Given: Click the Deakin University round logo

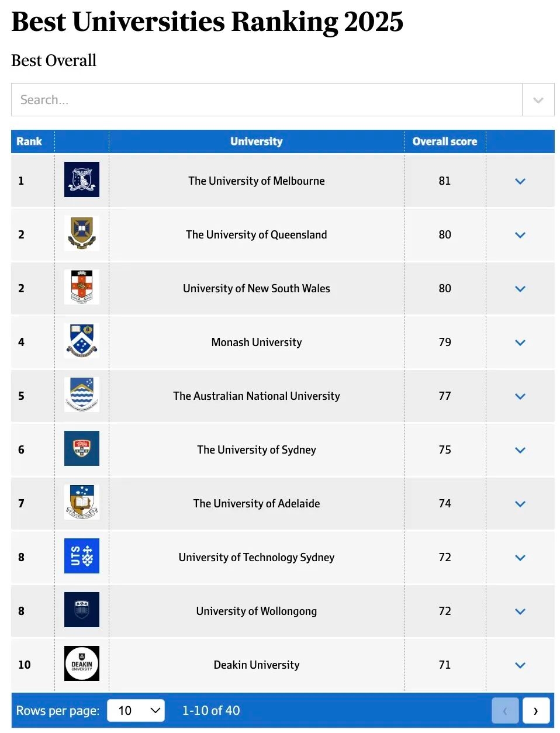Looking at the screenshot, I should [82, 663].
